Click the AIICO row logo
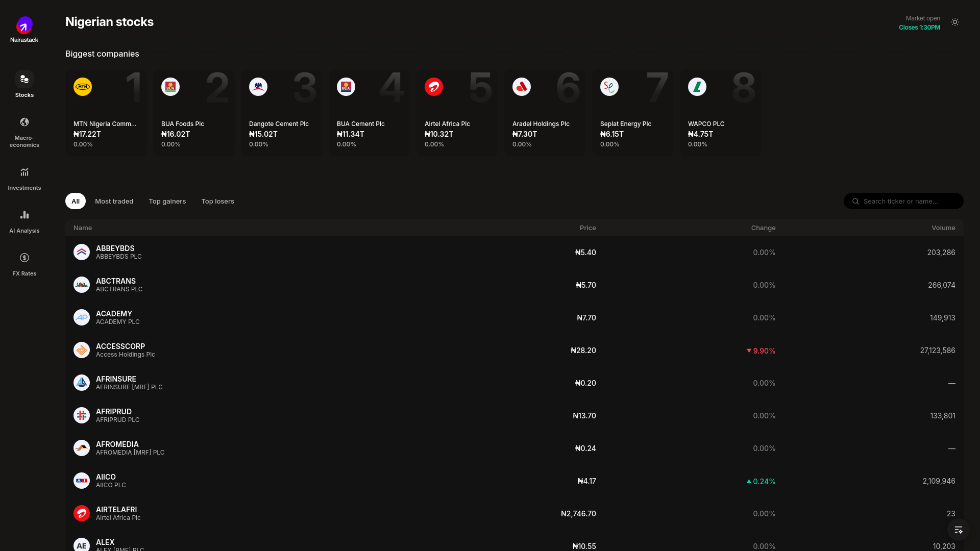The image size is (980, 551). click(82, 481)
